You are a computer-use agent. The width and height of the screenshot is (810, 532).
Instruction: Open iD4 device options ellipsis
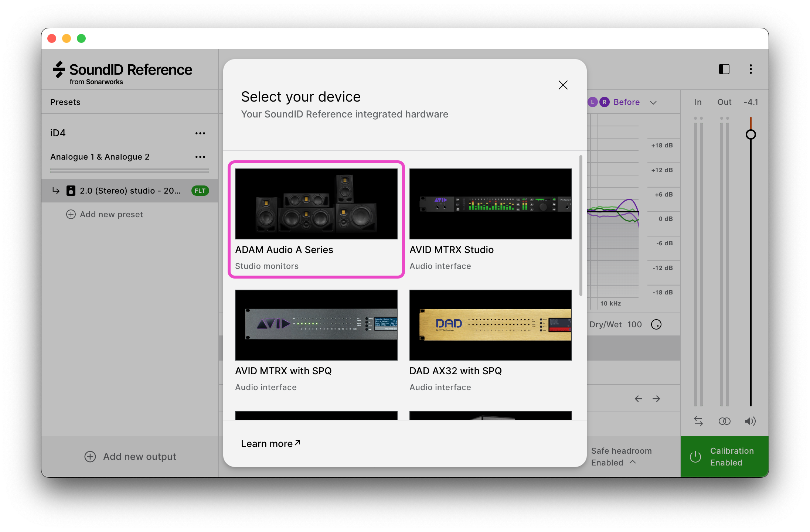coord(200,133)
